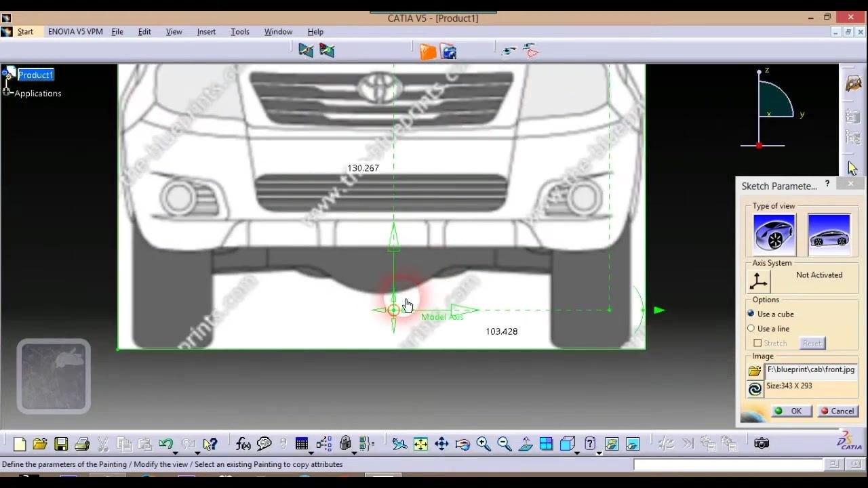This screenshot has width=868, height=488.
Task: Open the Undo history dropdown arrow
Action: (x=176, y=452)
